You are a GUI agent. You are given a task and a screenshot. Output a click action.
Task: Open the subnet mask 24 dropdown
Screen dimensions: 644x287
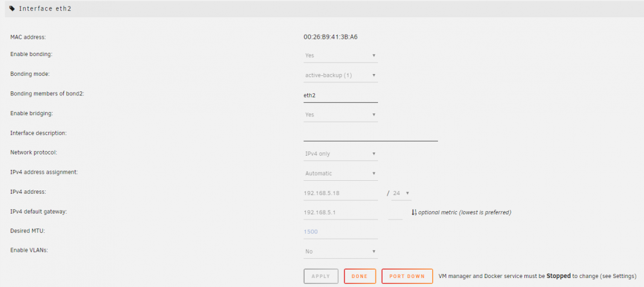401,193
